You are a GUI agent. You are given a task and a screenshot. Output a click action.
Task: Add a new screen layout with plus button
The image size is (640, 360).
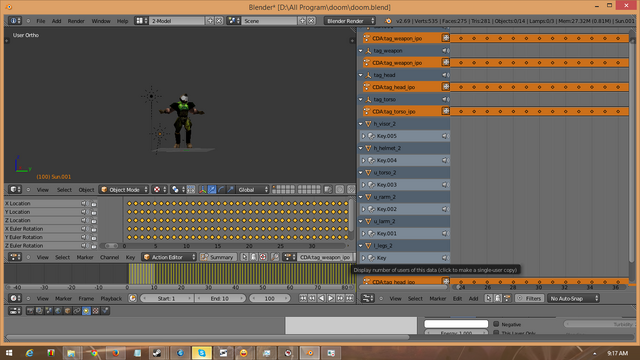(x=210, y=20)
